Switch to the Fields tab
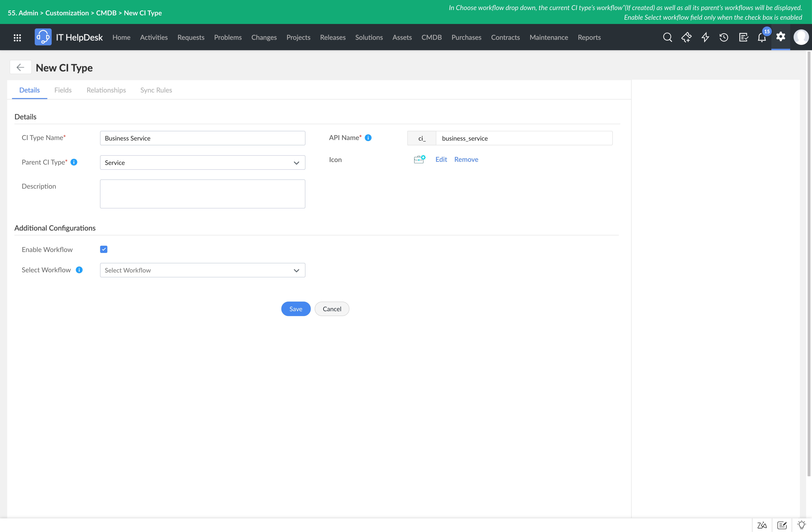Image resolution: width=812 pixels, height=532 pixels. click(63, 90)
